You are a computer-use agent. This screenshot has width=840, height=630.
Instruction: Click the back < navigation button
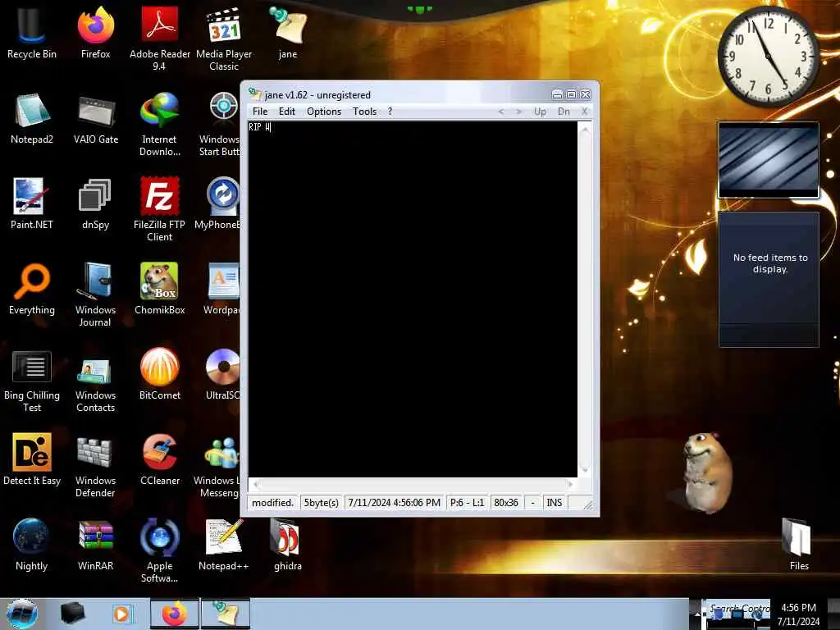[501, 112]
